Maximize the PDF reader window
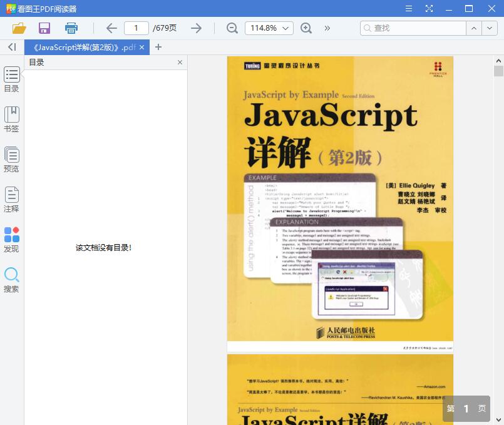Viewport: 504px width, 425px height. (469, 9)
